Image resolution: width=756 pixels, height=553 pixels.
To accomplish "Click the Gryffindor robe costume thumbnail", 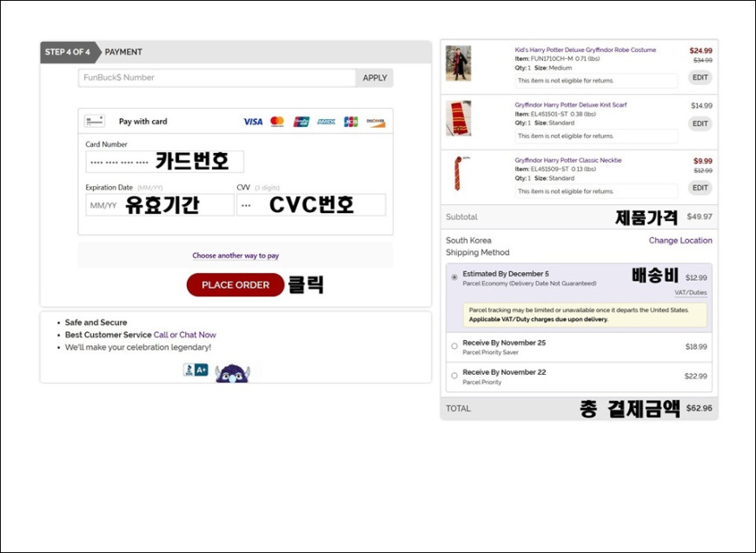I will (x=458, y=63).
